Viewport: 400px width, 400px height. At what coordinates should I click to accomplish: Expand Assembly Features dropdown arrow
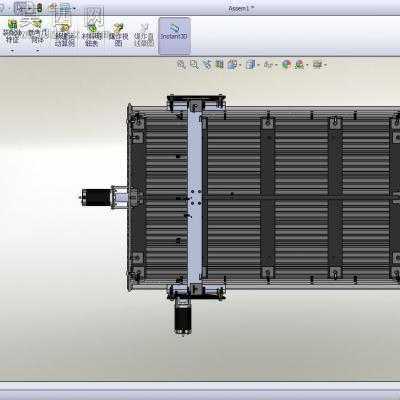12,51
